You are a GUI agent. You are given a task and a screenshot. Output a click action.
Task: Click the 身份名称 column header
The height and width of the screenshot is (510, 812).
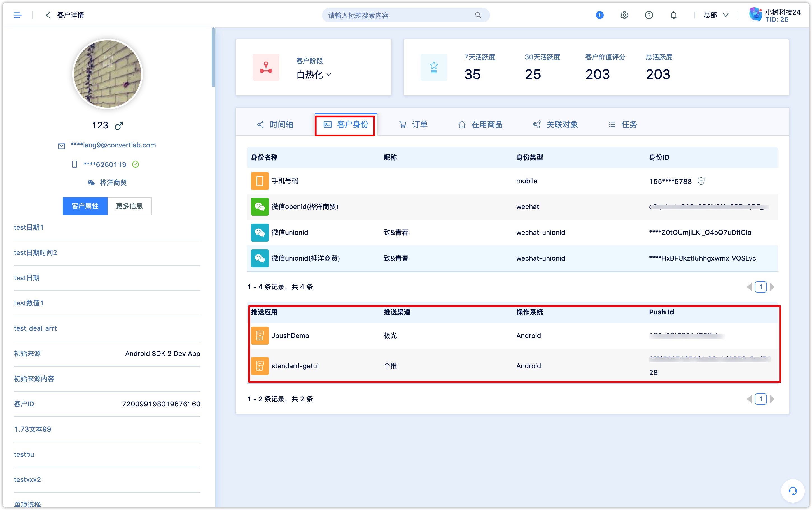click(264, 157)
